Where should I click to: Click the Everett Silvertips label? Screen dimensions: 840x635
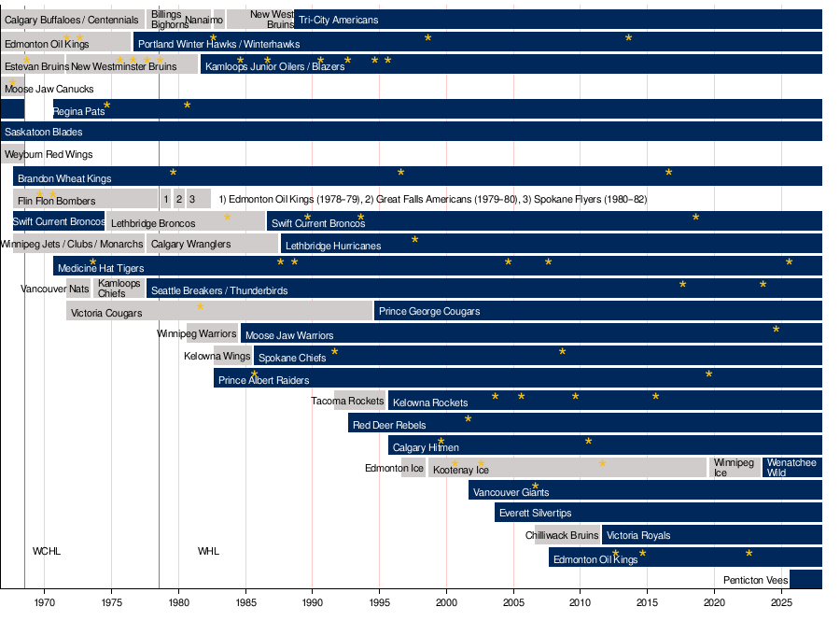[535, 513]
